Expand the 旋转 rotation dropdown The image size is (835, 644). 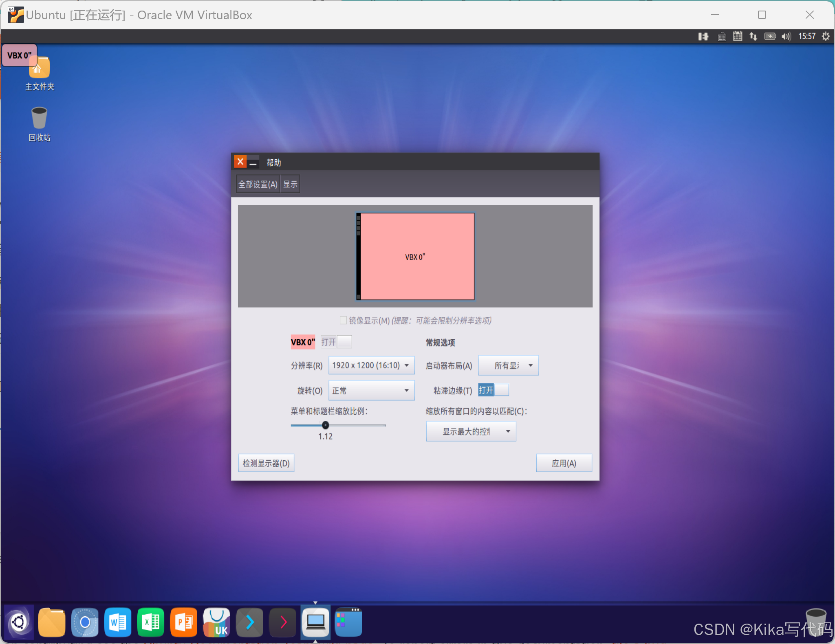point(371,390)
